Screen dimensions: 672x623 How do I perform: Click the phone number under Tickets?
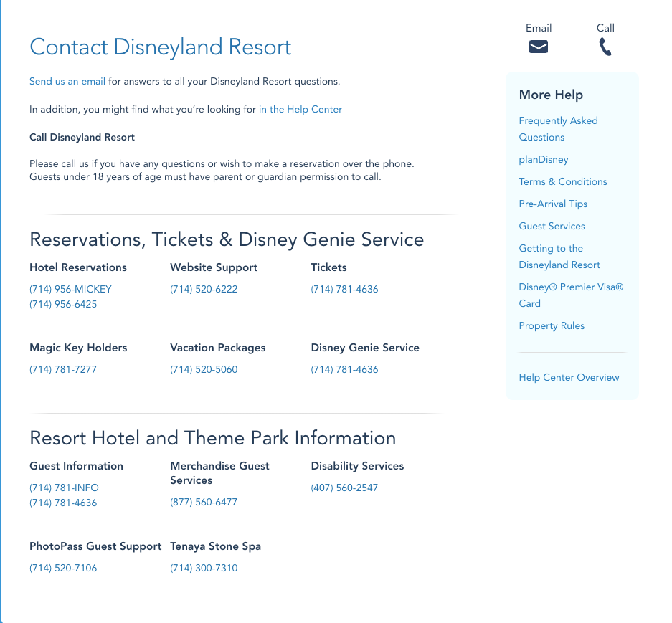pyautogui.click(x=344, y=289)
